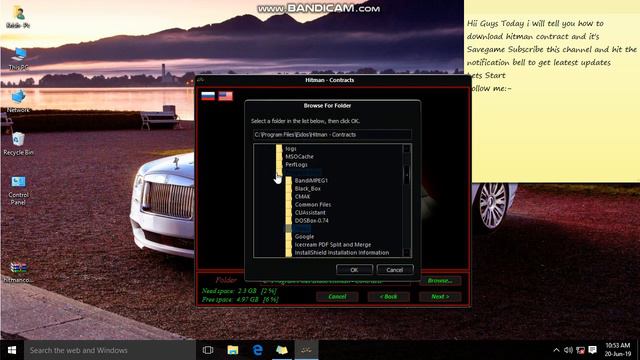Click scroll up arrow of folder list

(407, 149)
